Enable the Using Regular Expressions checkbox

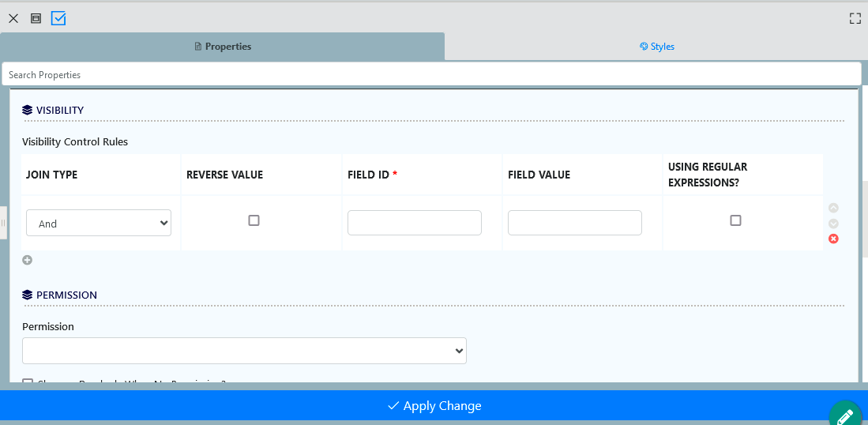735,220
